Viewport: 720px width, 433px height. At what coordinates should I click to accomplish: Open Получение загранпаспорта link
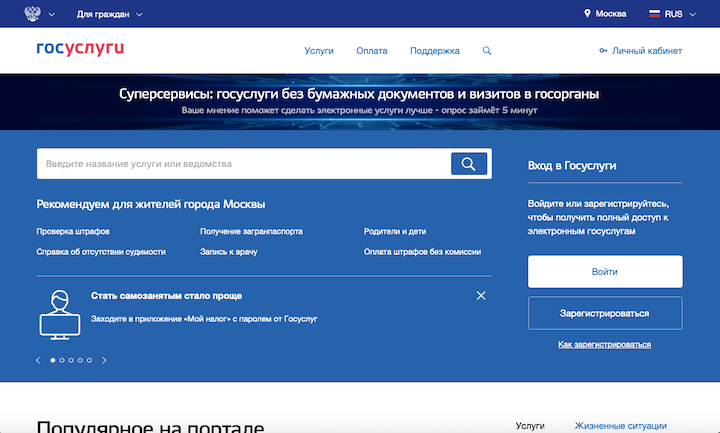click(251, 231)
